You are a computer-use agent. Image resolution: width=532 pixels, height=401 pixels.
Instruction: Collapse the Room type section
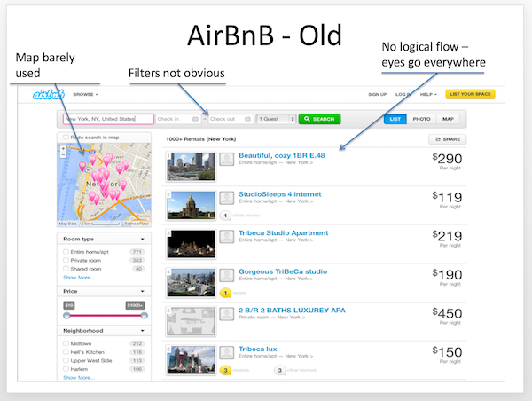coord(143,239)
